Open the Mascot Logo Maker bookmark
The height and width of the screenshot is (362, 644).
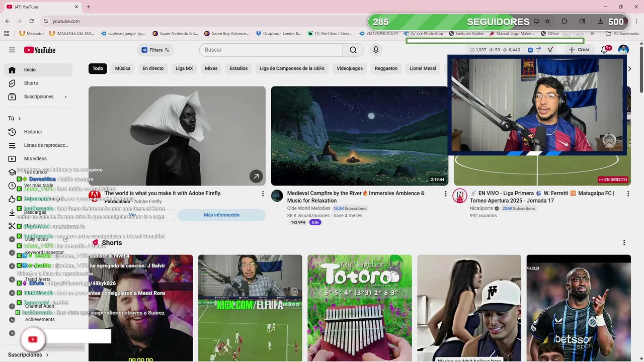click(x=512, y=34)
